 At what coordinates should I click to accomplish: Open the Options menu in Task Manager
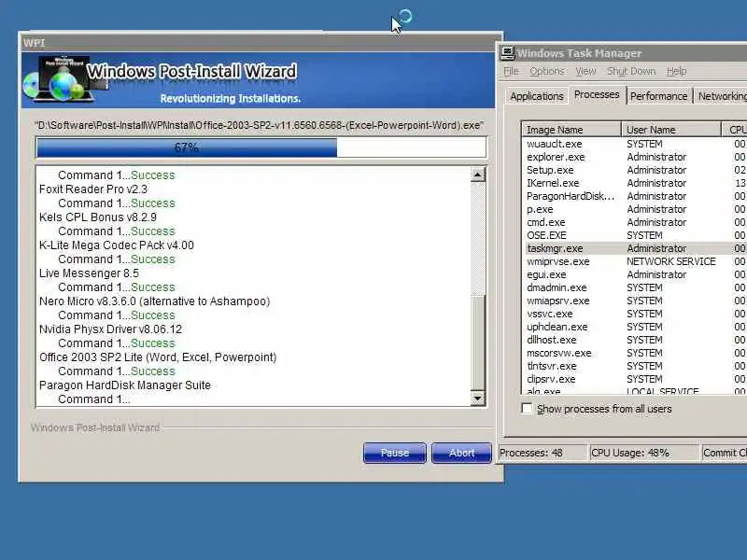(x=546, y=71)
